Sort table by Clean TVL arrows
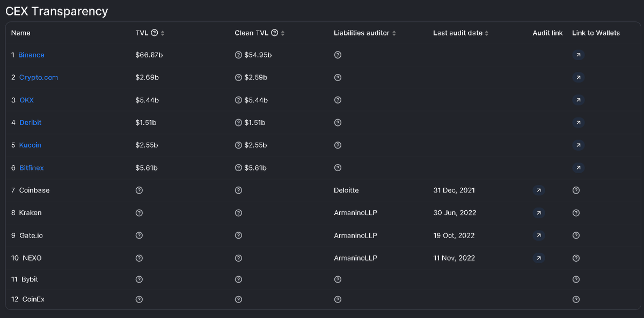This screenshot has width=644, height=318. click(283, 33)
